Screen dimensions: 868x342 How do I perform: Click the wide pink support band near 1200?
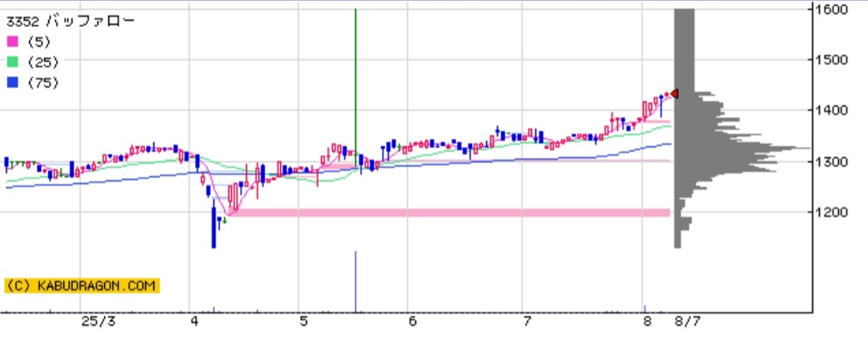pos(449,213)
